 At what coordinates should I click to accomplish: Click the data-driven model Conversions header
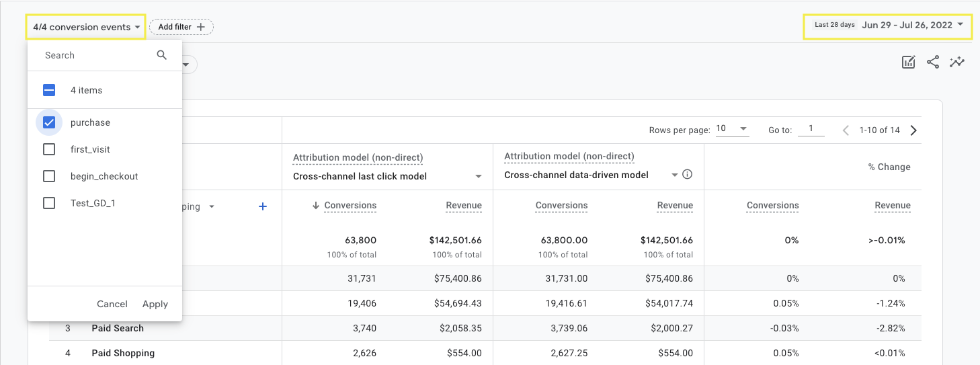pos(561,206)
